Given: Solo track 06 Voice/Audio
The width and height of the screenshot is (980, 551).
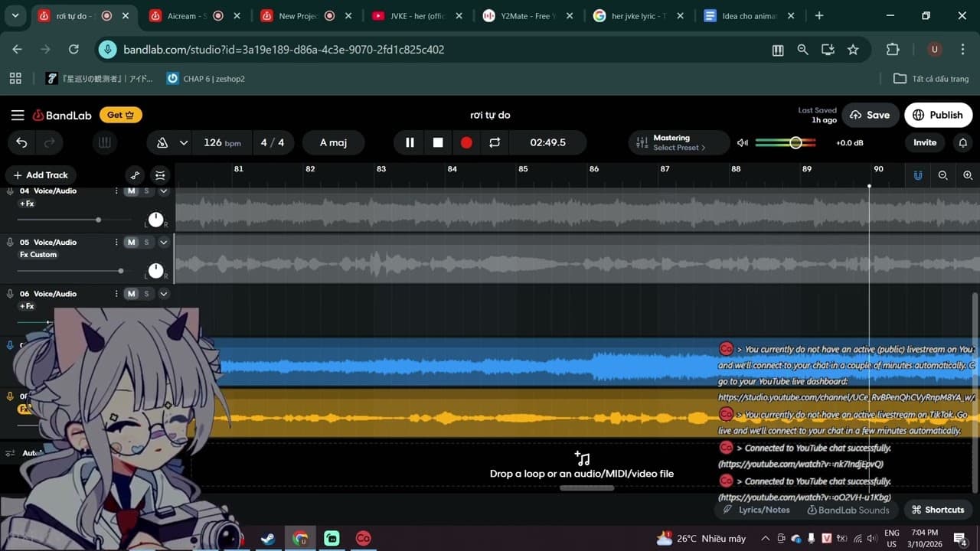Looking at the screenshot, I should pos(147,294).
